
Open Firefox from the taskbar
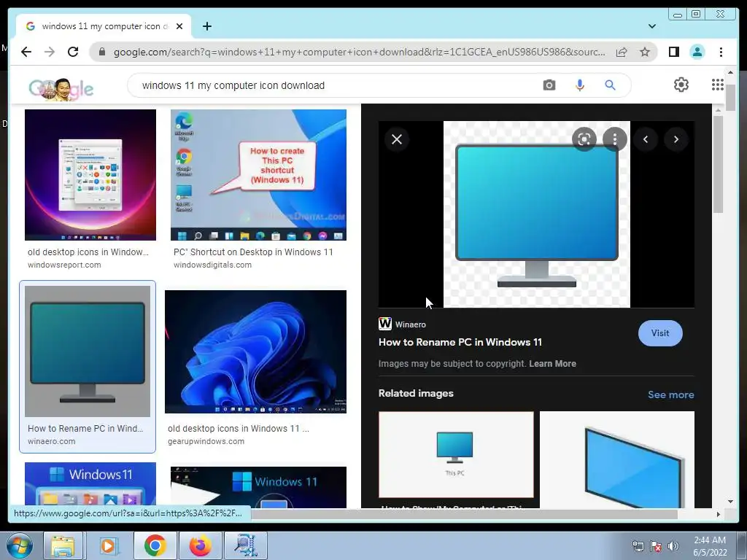pos(201,545)
